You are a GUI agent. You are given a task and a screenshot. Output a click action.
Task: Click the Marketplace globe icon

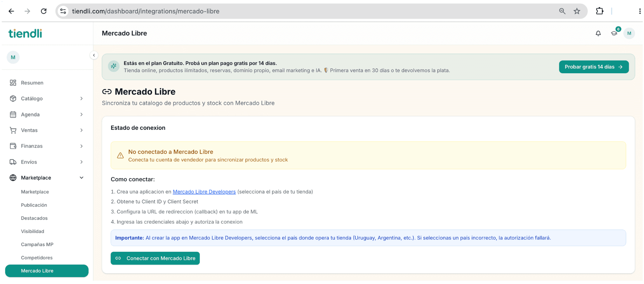pyautogui.click(x=13, y=178)
